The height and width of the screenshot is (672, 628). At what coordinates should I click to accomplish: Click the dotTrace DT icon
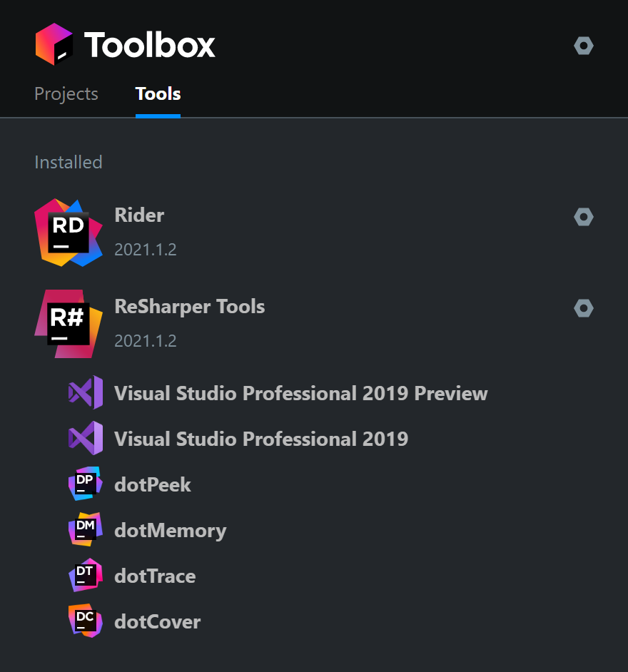(86, 575)
